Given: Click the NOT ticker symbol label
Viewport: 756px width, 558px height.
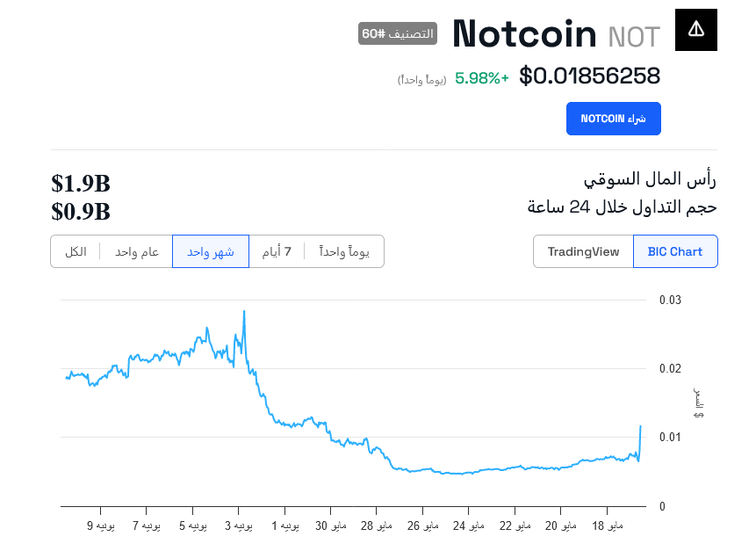Looking at the screenshot, I should point(634,37).
